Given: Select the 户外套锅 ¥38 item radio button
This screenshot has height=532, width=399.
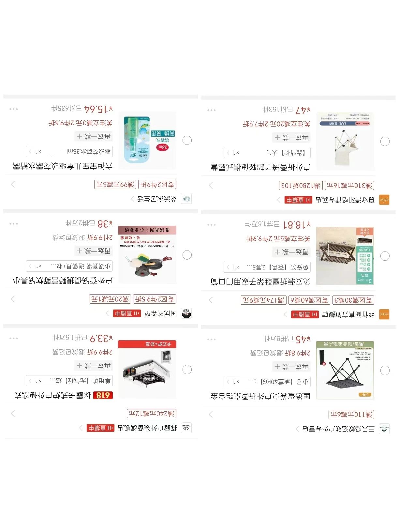Looking at the screenshot, I should [187, 255].
